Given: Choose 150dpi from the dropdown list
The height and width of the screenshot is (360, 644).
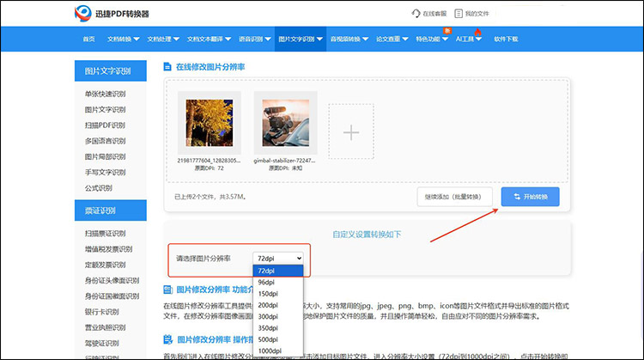Looking at the screenshot, I should 278,294.
